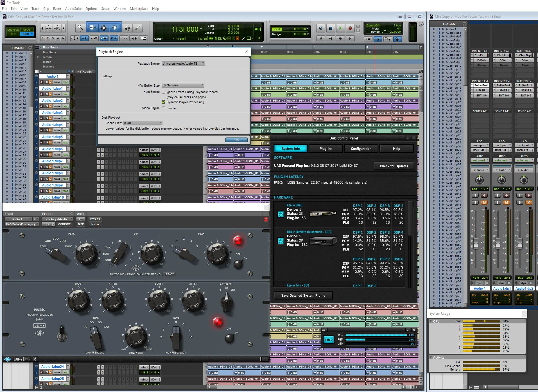This screenshot has height=392, width=538.
Task: Open the H/W Buffer Size dropdown
Action: coord(183,85)
